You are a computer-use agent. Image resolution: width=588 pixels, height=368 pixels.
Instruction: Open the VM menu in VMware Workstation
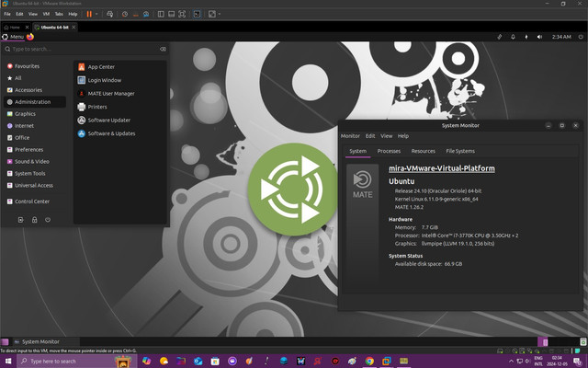[46, 15]
